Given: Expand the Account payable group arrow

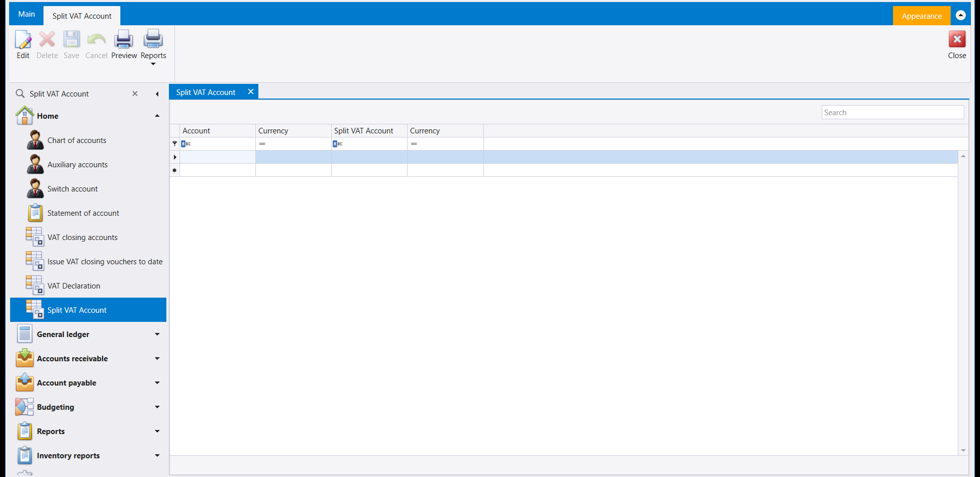Looking at the screenshot, I should click(157, 383).
